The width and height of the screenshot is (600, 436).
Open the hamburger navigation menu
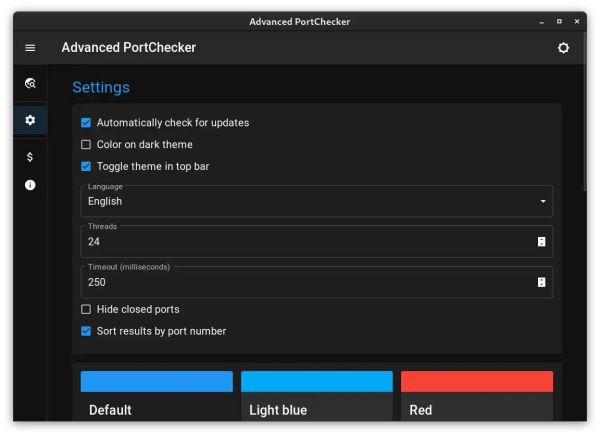point(30,48)
